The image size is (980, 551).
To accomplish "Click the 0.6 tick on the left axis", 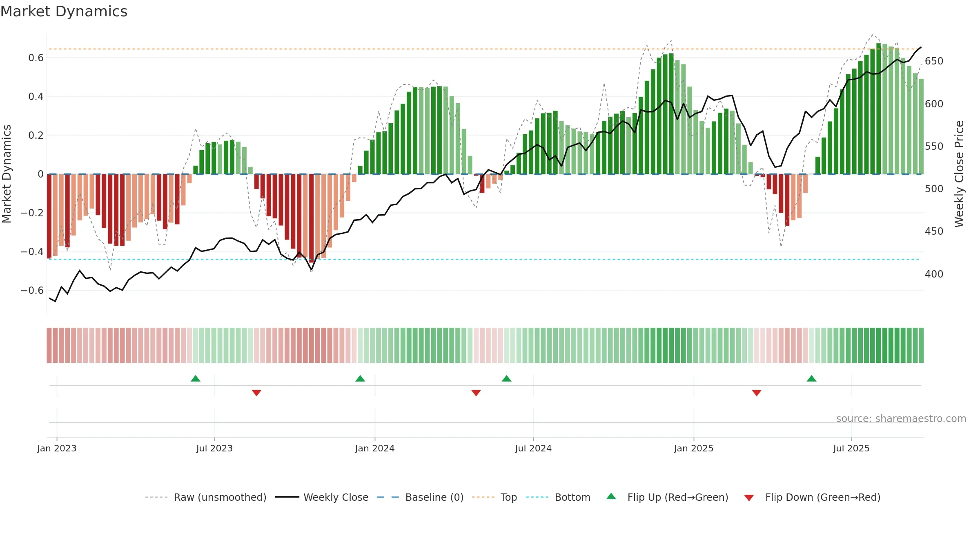I will 36,58.
